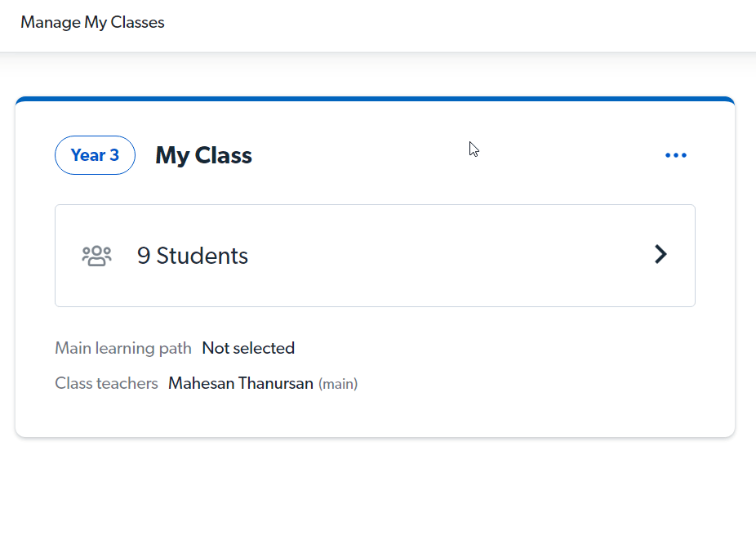Select the people icon beside 9 Students
This screenshot has height=553, width=756.
point(96,254)
